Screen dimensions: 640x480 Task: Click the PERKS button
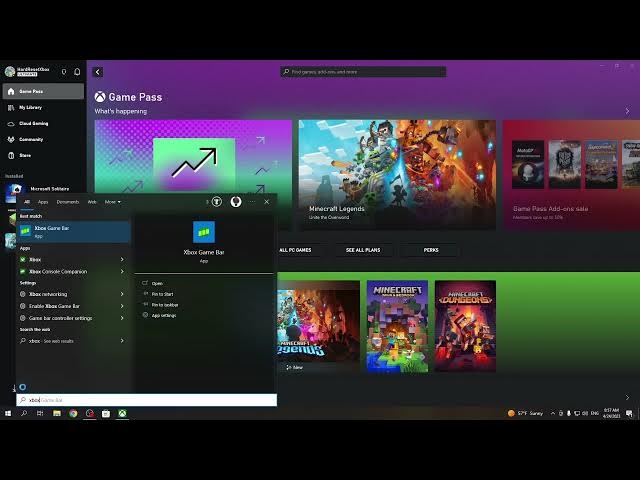tap(431, 250)
